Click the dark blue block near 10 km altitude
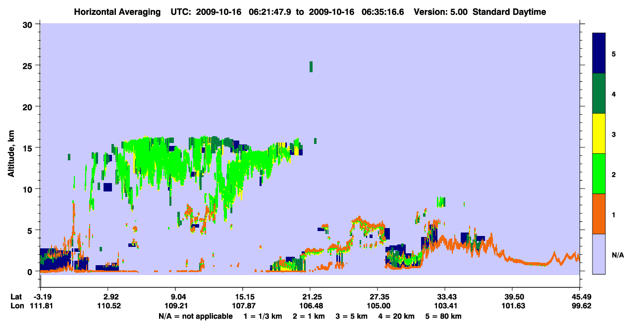 pyautogui.click(x=108, y=187)
